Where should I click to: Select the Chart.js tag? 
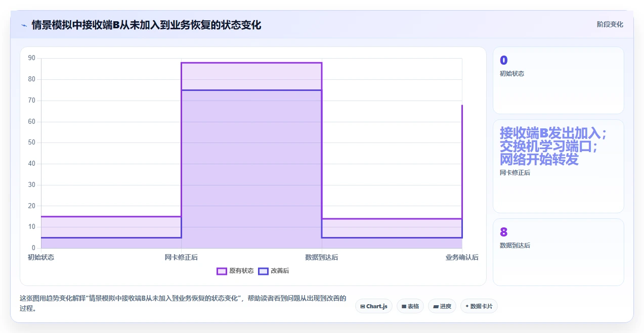[x=374, y=306]
